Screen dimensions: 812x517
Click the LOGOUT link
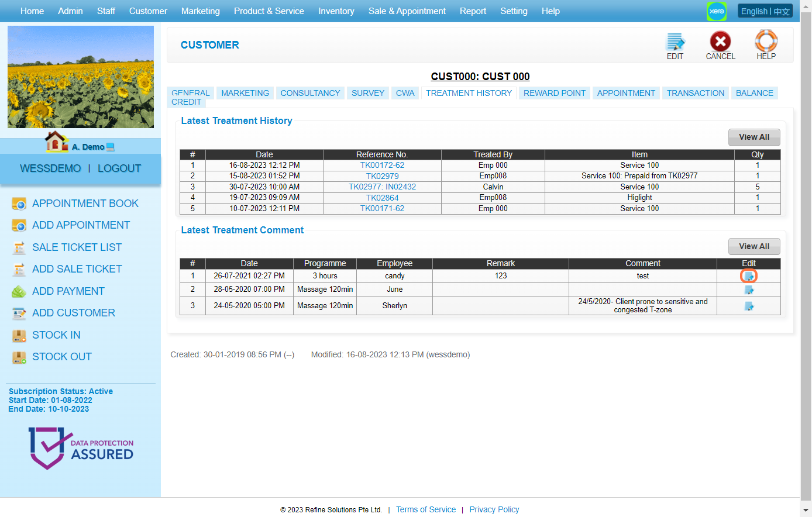pos(119,168)
